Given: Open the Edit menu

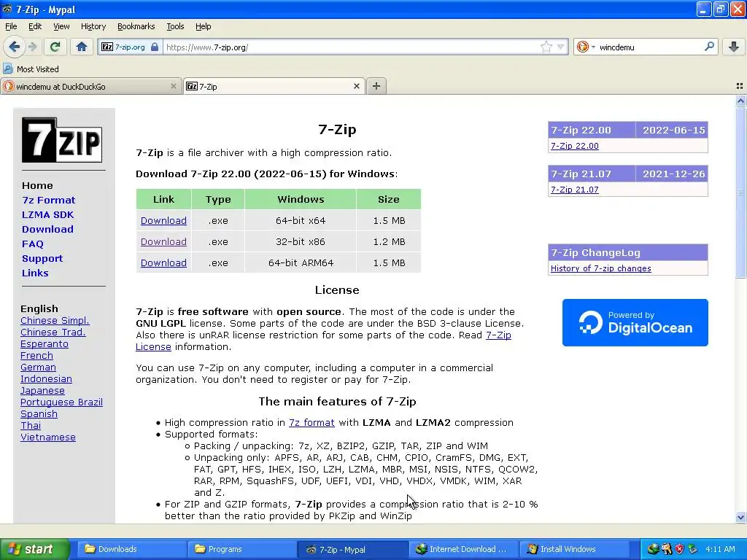Looking at the screenshot, I should pyautogui.click(x=35, y=26).
